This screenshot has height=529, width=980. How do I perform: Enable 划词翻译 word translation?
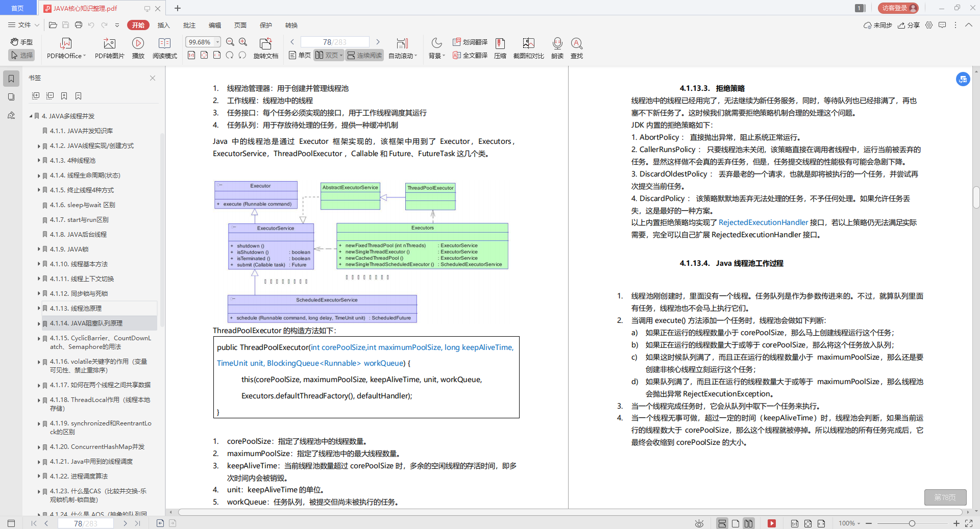(x=469, y=42)
